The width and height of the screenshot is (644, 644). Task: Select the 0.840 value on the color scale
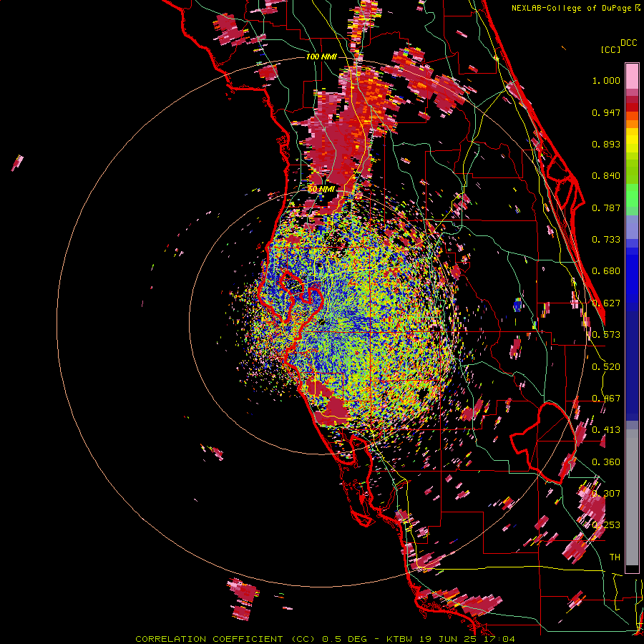pos(606,176)
